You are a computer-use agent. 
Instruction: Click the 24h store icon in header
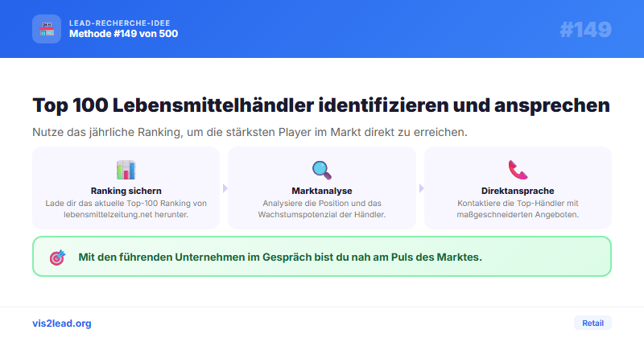47,29
